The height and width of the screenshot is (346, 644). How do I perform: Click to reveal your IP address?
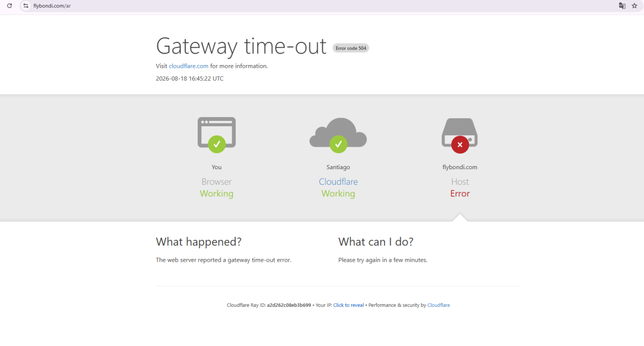point(348,305)
